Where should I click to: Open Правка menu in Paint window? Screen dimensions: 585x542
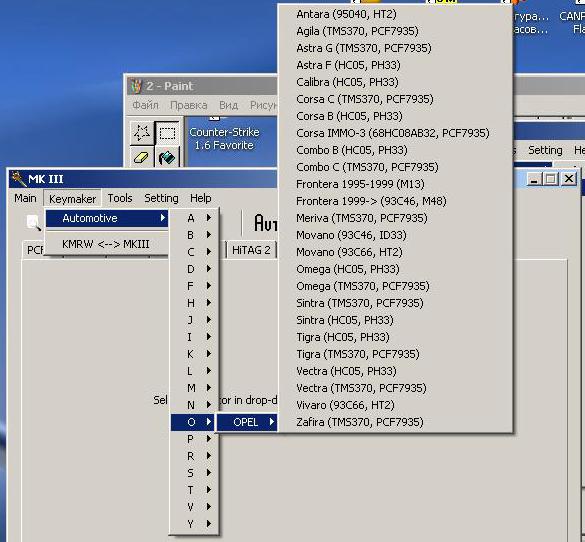pyautogui.click(x=188, y=105)
